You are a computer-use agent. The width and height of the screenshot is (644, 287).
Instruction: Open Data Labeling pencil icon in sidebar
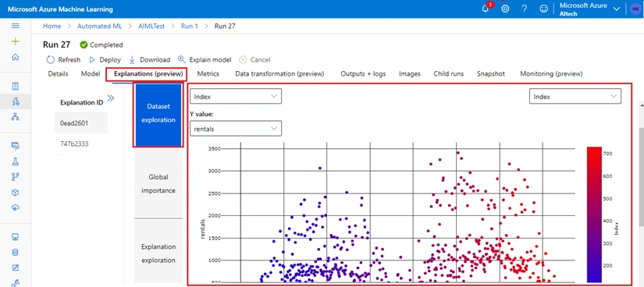pyautogui.click(x=16, y=268)
